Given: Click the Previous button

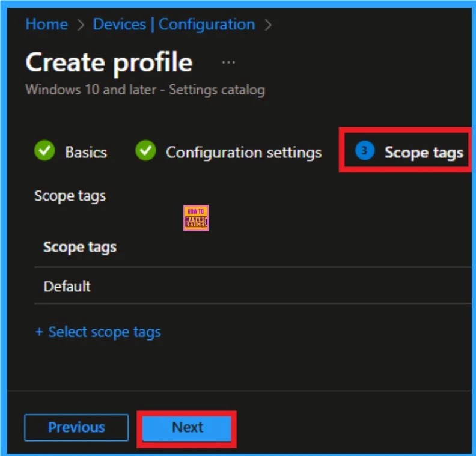Looking at the screenshot, I should [x=76, y=427].
